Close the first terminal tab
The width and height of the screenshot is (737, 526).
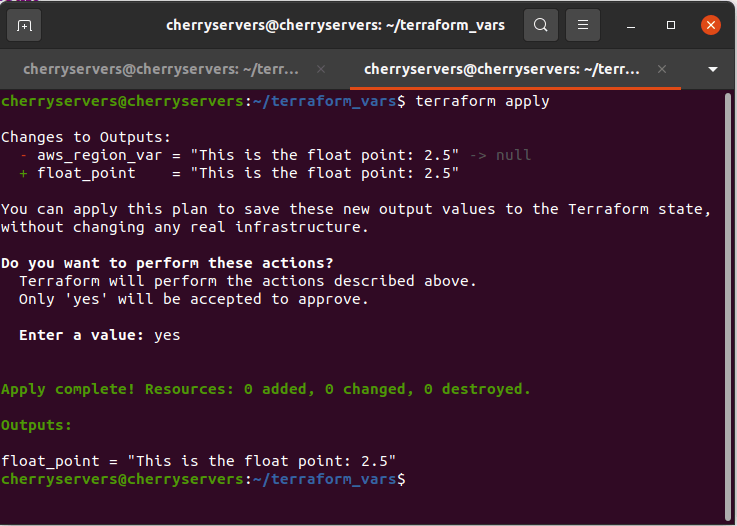pos(320,69)
